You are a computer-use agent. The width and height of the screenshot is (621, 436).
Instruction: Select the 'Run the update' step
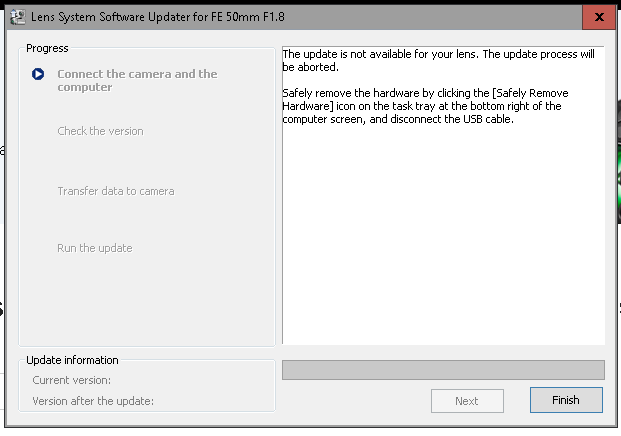tap(95, 248)
